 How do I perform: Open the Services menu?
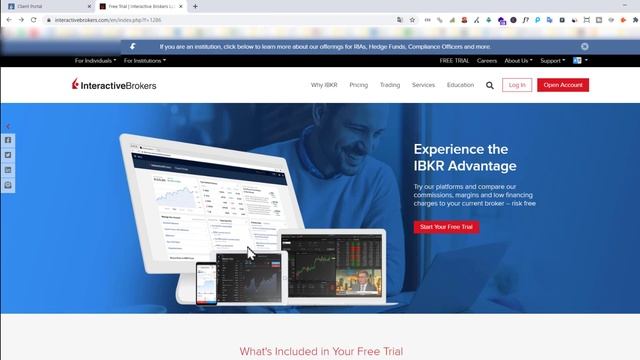(x=423, y=85)
